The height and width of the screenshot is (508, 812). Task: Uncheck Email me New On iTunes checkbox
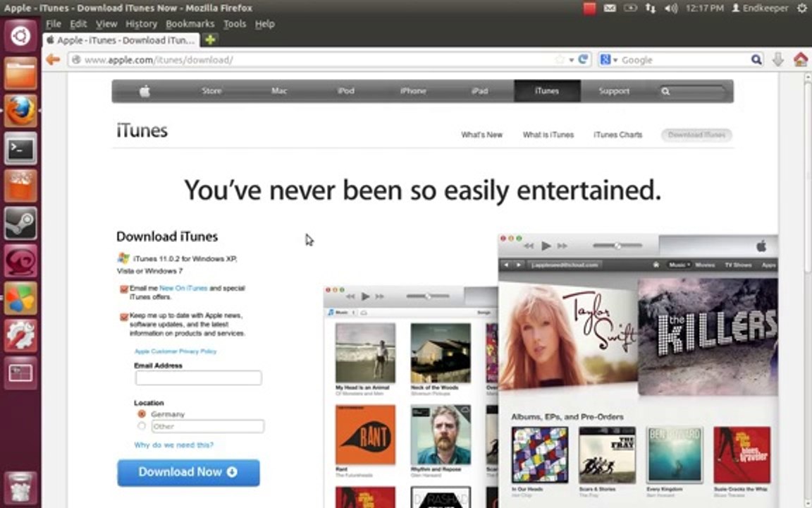tap(124, 289)
